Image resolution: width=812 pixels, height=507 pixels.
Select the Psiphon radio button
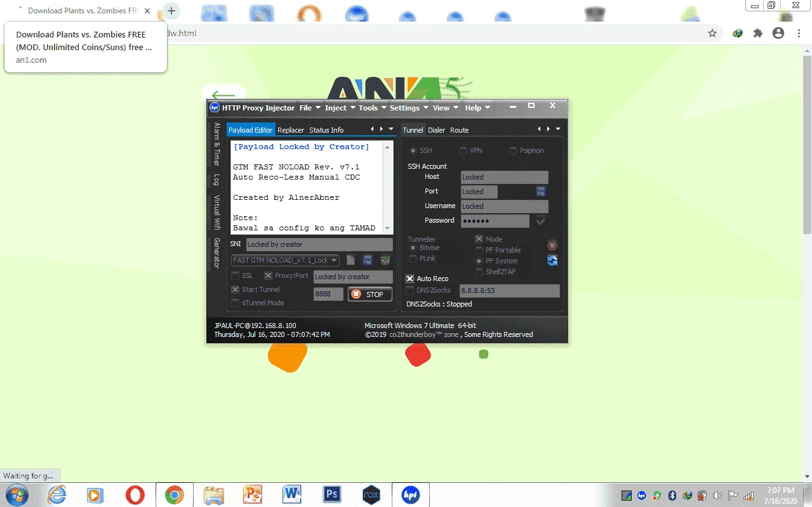[x=513, y=151]
